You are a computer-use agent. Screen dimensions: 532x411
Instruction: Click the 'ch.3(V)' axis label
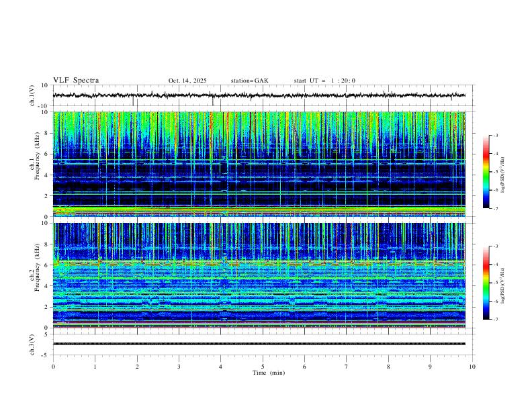click(x=32, y=345)
